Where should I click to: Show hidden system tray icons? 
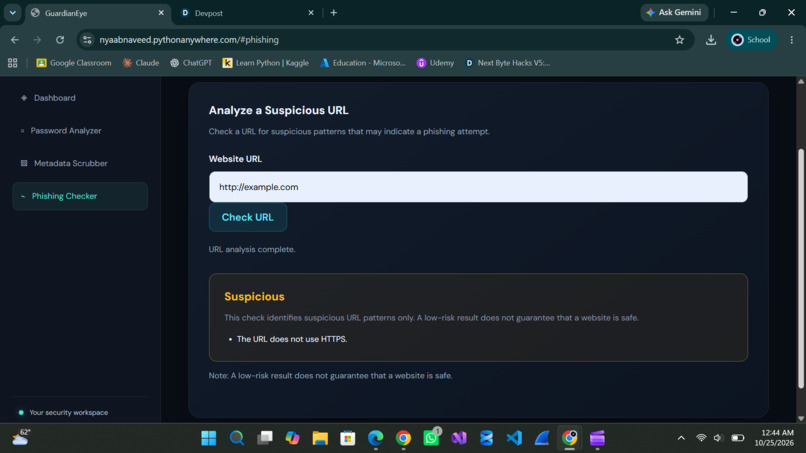(x=681, y=438)
